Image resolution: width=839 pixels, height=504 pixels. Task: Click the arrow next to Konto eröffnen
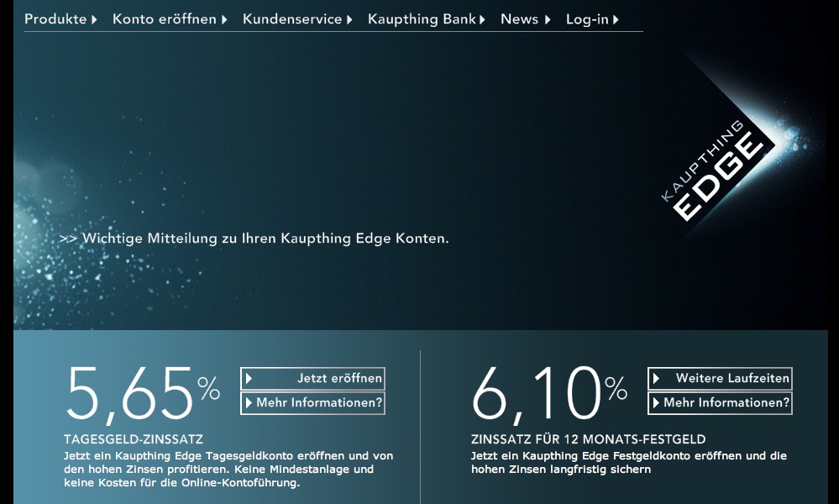point(224,20)
